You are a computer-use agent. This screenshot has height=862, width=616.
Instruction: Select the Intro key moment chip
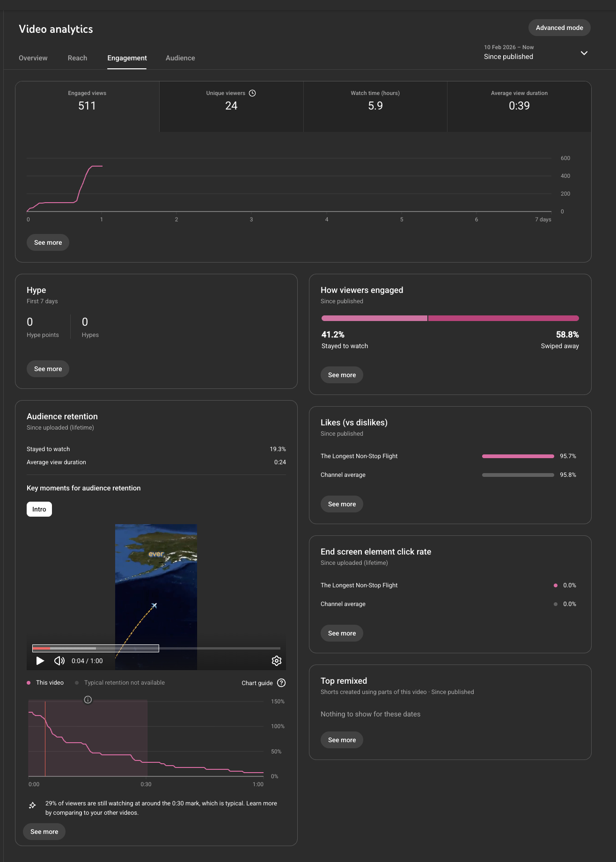coord(39,509)
